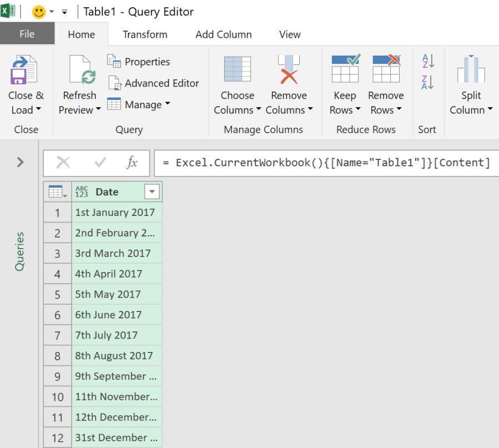Open the File menu
This screenshot has width=499, height=448.
pos(27,34)
